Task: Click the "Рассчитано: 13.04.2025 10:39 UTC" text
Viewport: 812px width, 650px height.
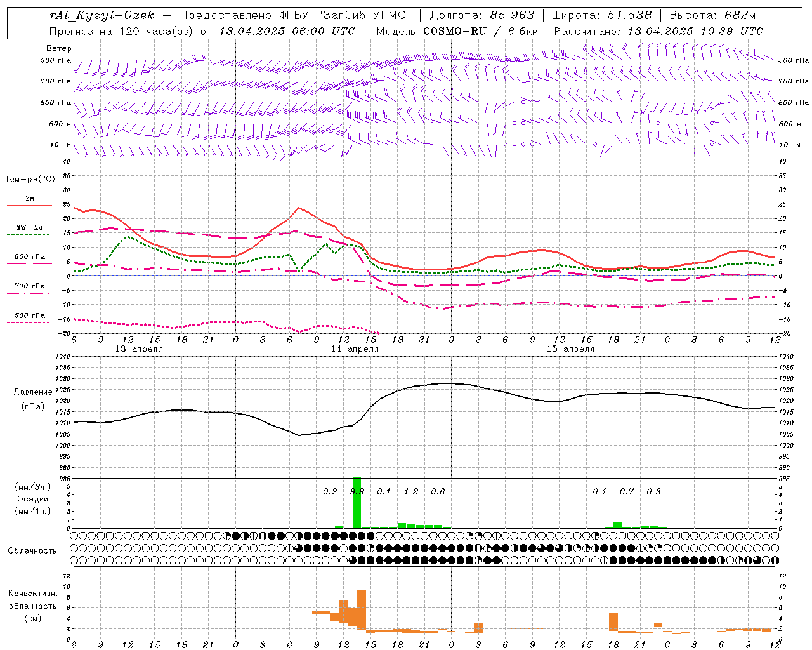Action: (658, 31)
